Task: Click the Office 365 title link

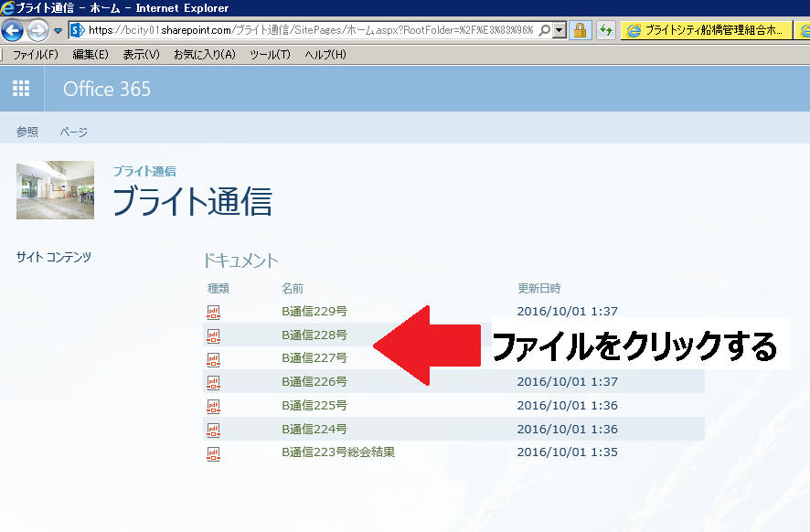Action: coord(107,89)
